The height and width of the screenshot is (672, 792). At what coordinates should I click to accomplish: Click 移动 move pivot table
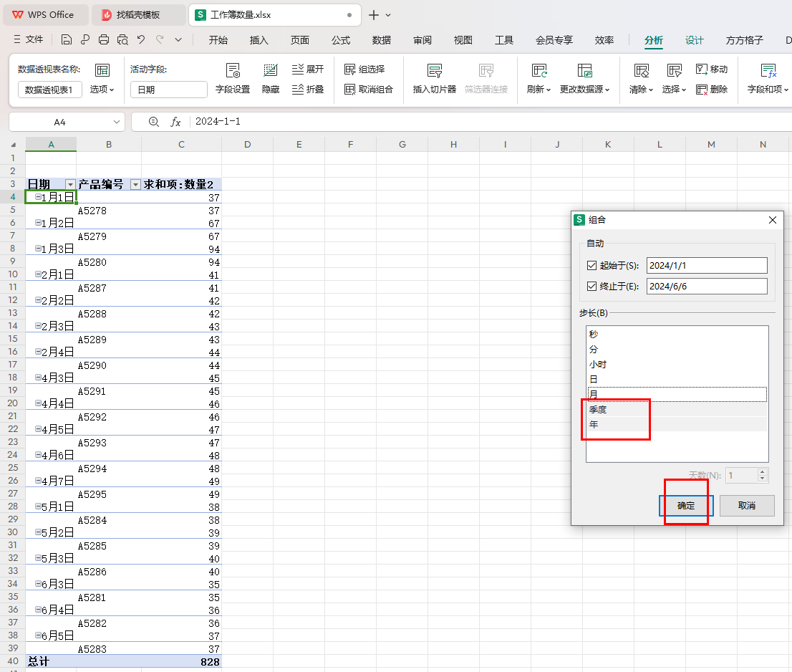click(712, 69)
